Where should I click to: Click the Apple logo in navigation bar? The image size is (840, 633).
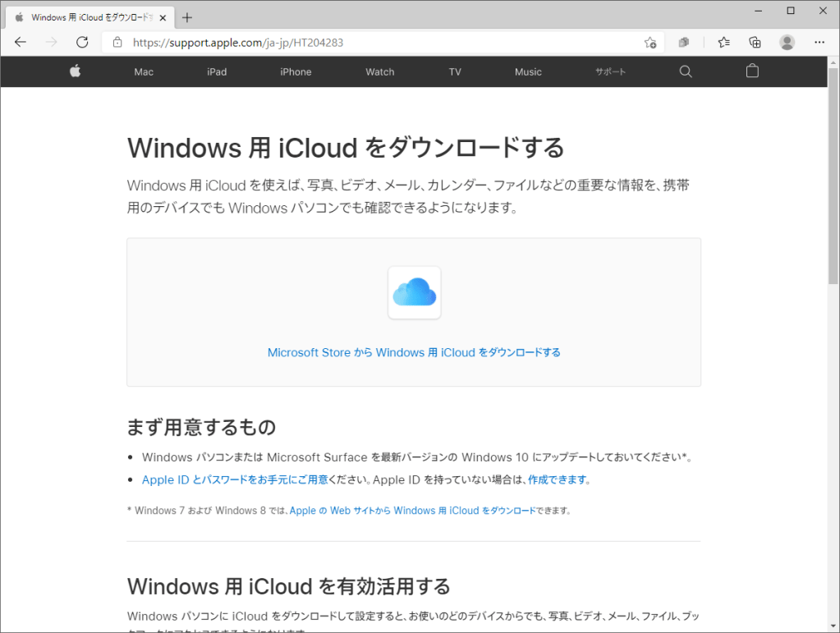point(75,71)
